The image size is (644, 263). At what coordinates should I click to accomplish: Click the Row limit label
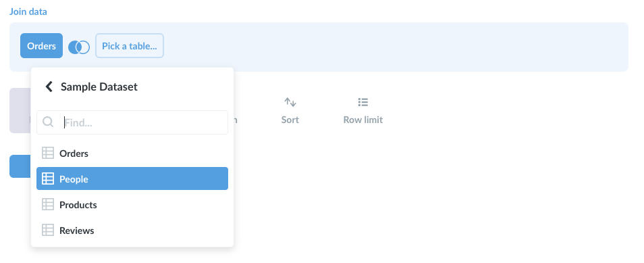(363, 120)
